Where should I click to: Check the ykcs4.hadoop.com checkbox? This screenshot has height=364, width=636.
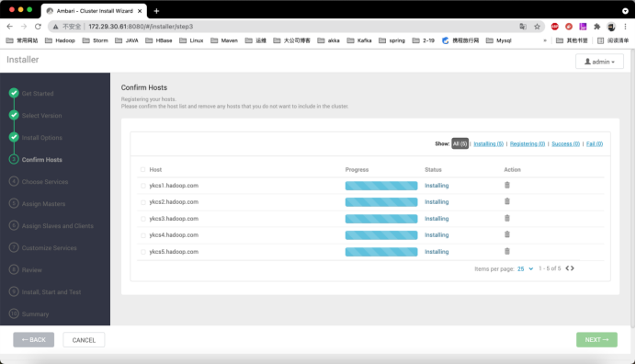(x=143, y=235)
